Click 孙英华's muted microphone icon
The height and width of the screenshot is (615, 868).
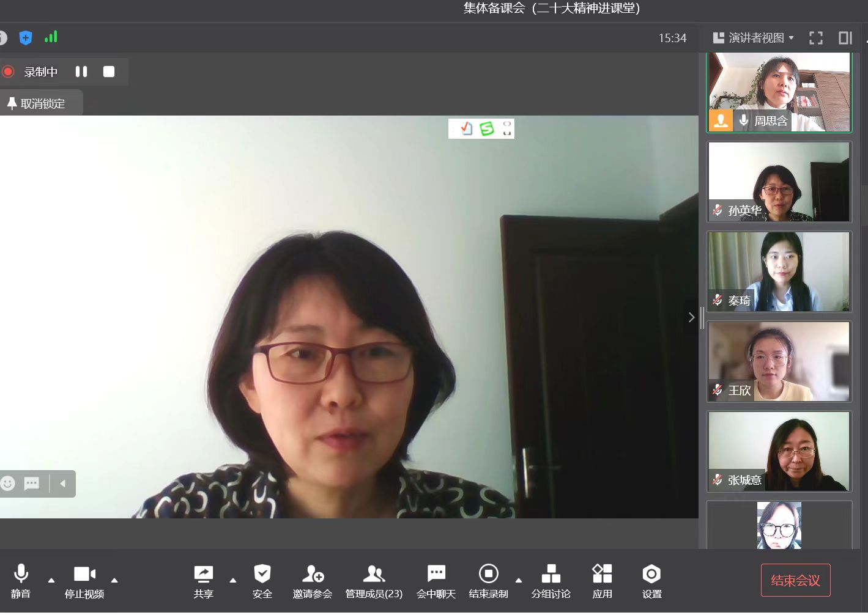[718, 210]
